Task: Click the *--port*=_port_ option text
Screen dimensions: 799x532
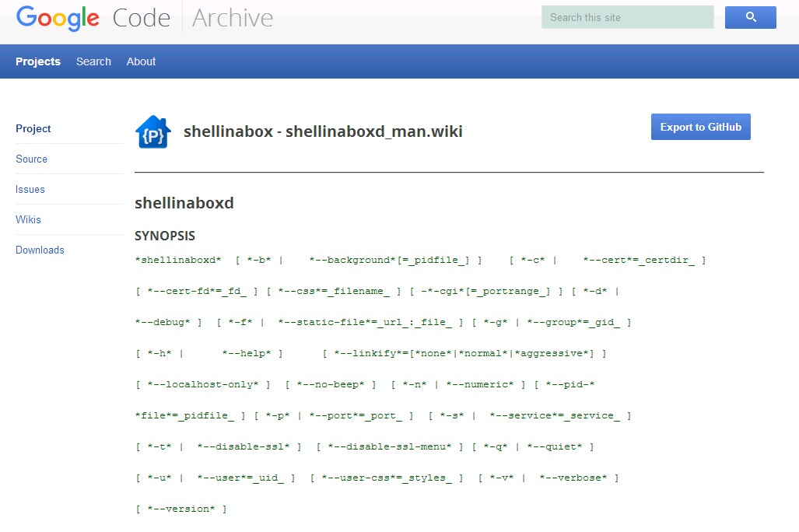Action: [356, 415]
